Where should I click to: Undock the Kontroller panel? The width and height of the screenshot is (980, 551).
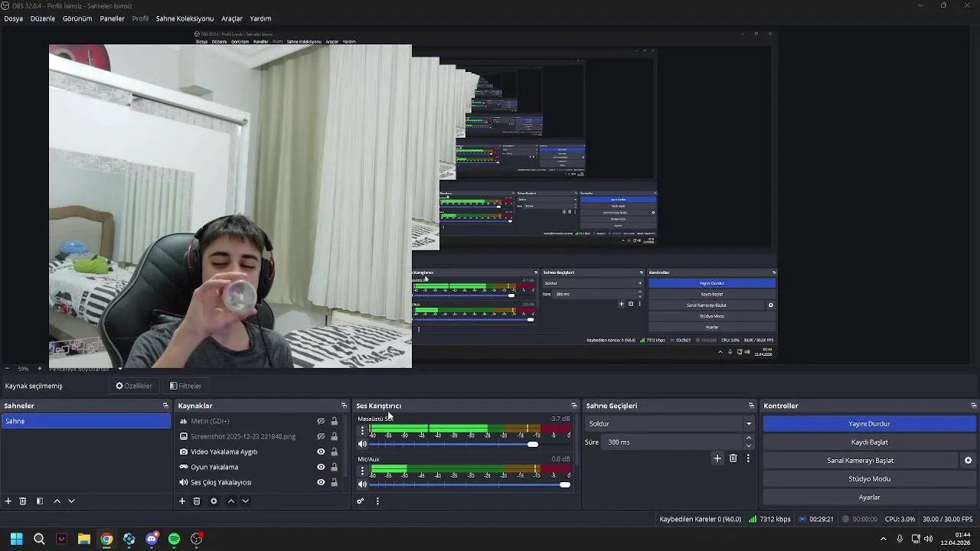click(973, 406)
